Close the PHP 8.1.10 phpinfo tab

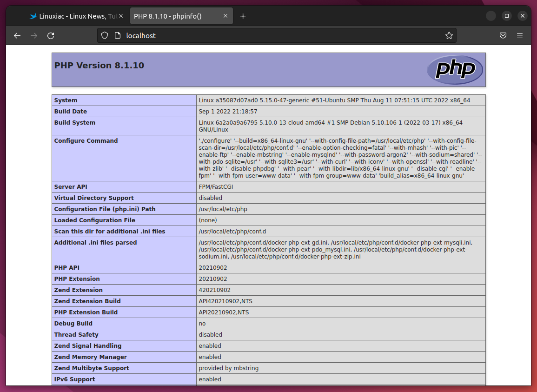click(x=225, y=16)
